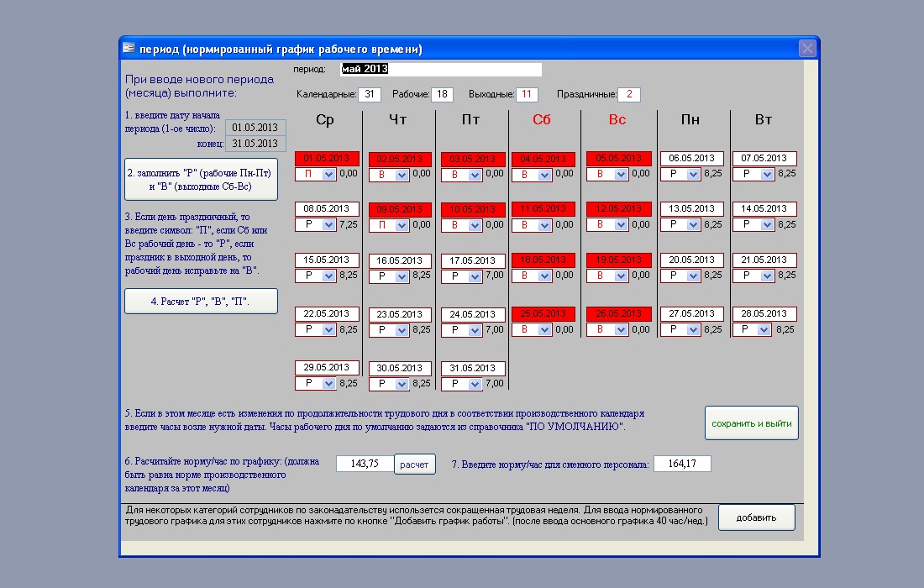This screenshot has width=924, height=588.
Task: Click the Праздничные field showing 2
Action: [x=629, y=94]
